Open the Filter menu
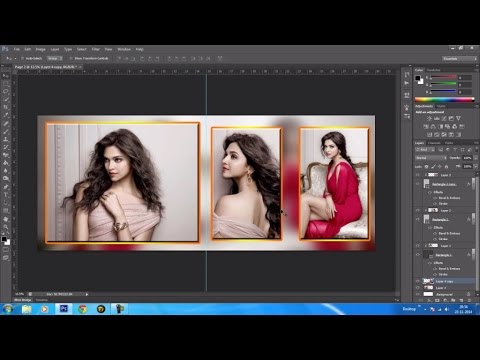 point(96,49)
